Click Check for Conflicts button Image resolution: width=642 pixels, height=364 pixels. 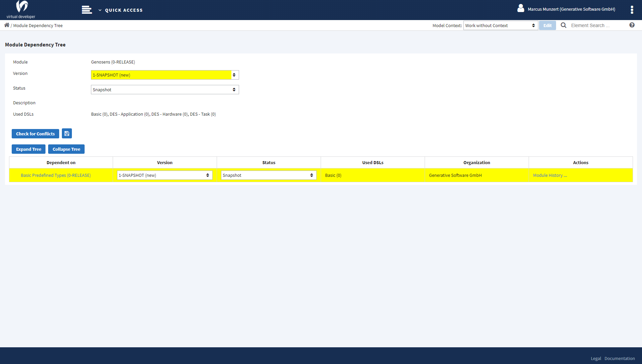(x=35, y=134)
